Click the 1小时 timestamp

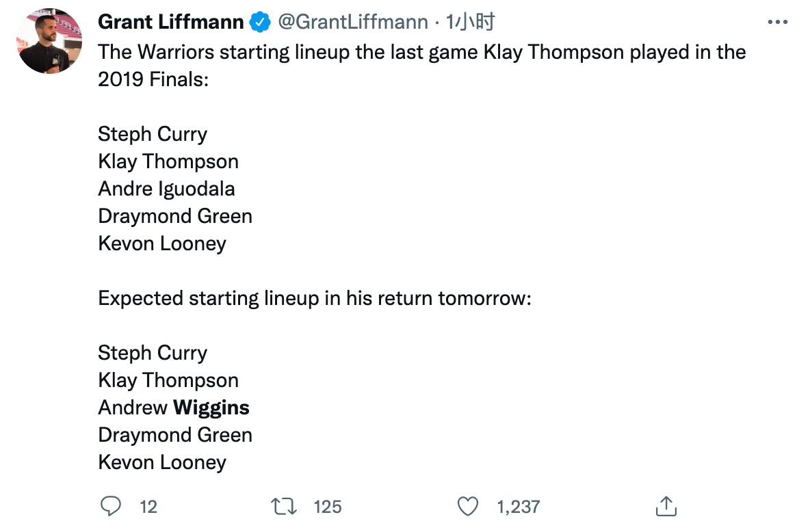click(470, 23)
